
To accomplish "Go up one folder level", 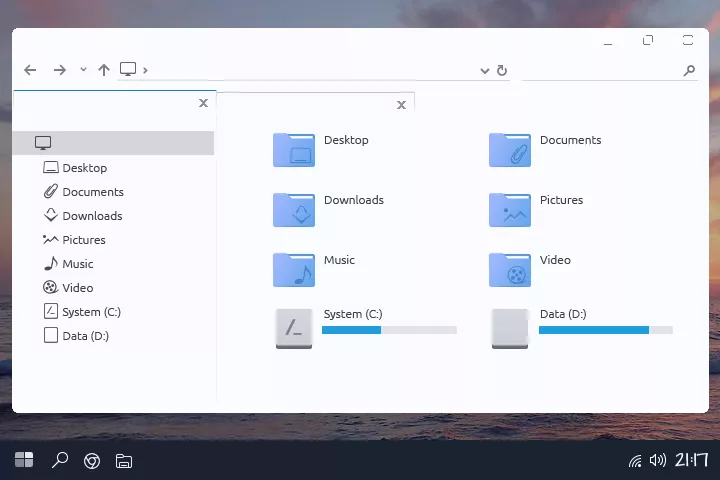I will coord(104,70).
